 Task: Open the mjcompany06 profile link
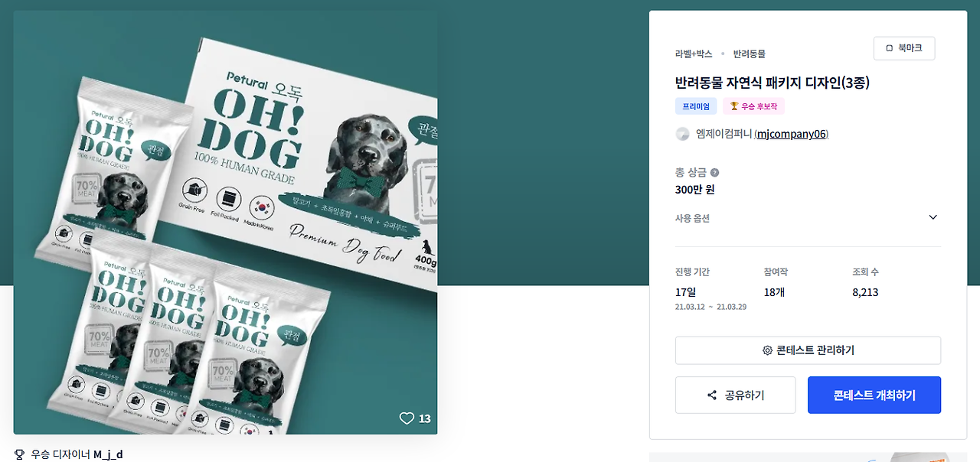791,134
